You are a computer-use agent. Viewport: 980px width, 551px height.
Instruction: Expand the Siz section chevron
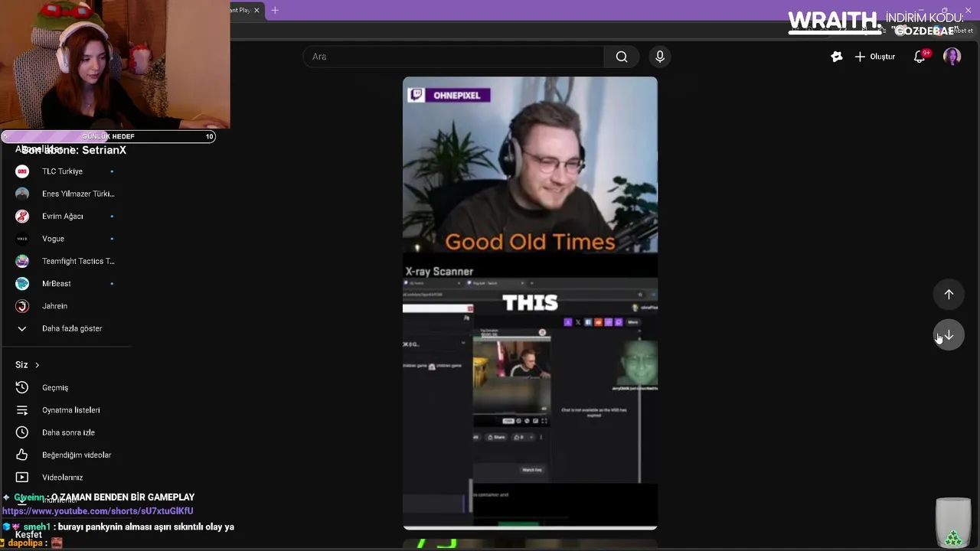click(37, 365)
